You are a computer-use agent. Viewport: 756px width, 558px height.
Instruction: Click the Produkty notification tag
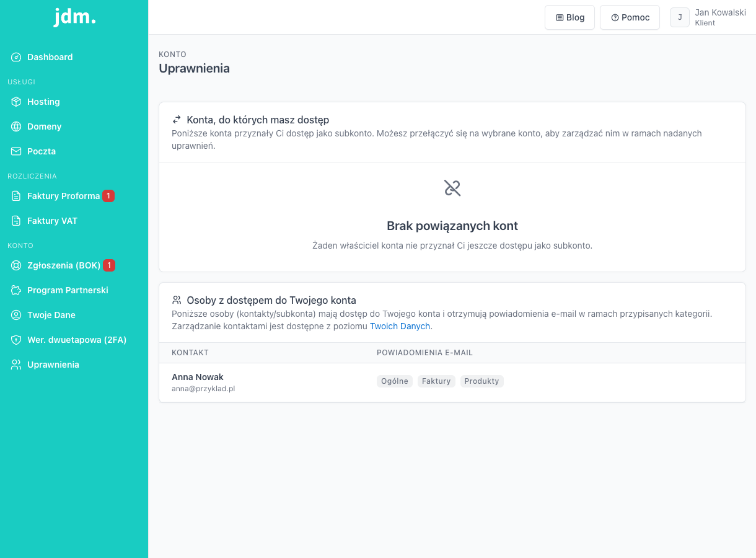click(482, 381)
